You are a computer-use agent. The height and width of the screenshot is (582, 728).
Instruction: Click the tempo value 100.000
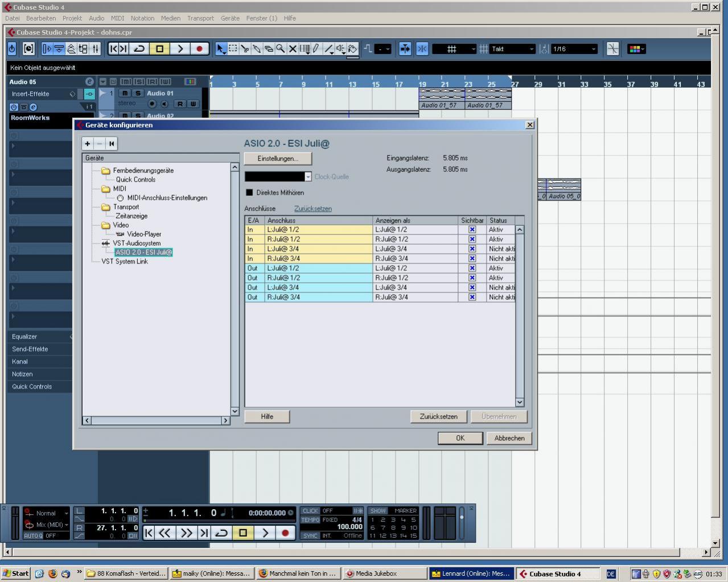pyautogui.click(x=349, y=527)
